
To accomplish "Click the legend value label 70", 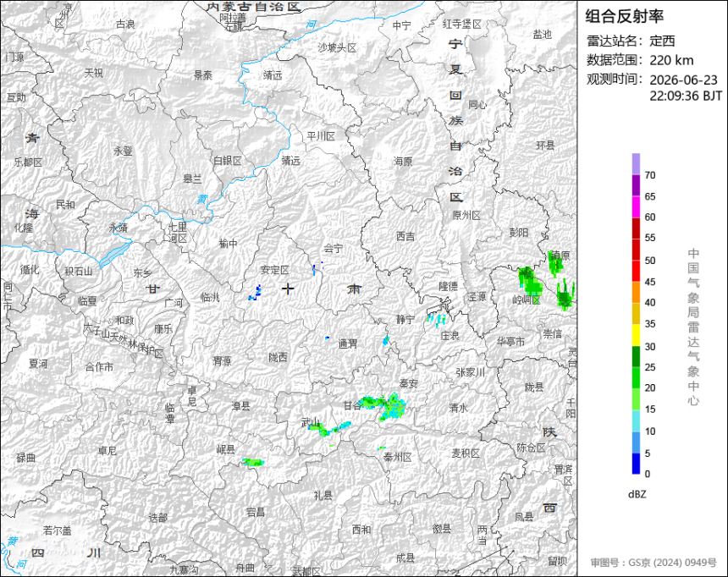I will [x=650, y=175].
